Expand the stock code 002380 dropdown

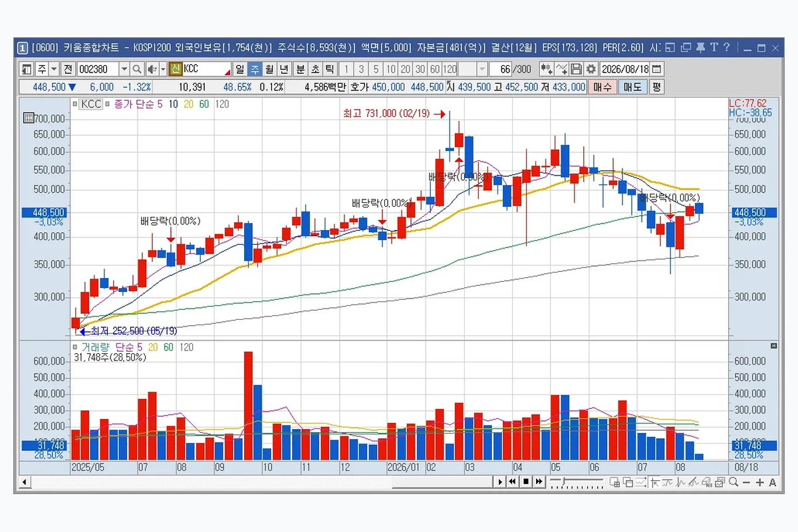[124, 69]
